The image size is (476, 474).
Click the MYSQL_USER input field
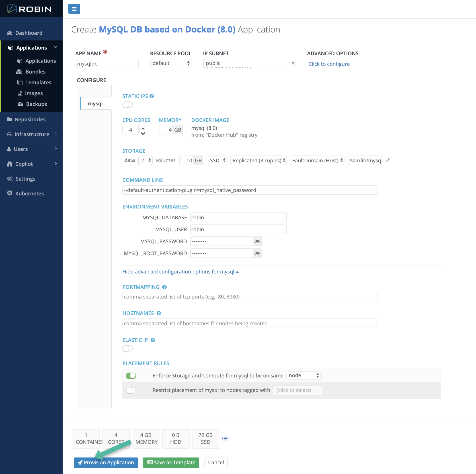[x=239, y=230]
